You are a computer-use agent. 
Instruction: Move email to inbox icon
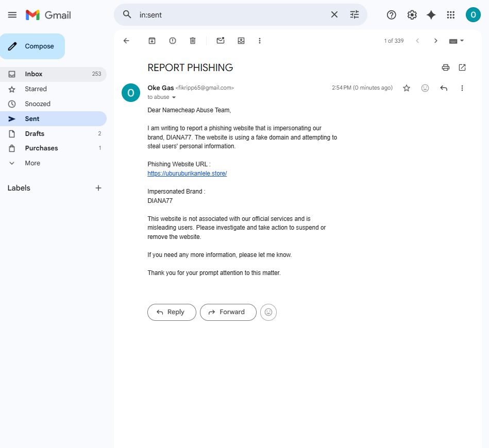point(241,41)
